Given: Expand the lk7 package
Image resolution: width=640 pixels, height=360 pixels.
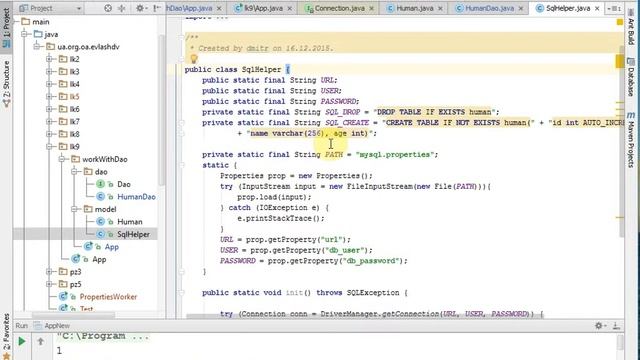Looking at the screenshot, I should (49, 122).
